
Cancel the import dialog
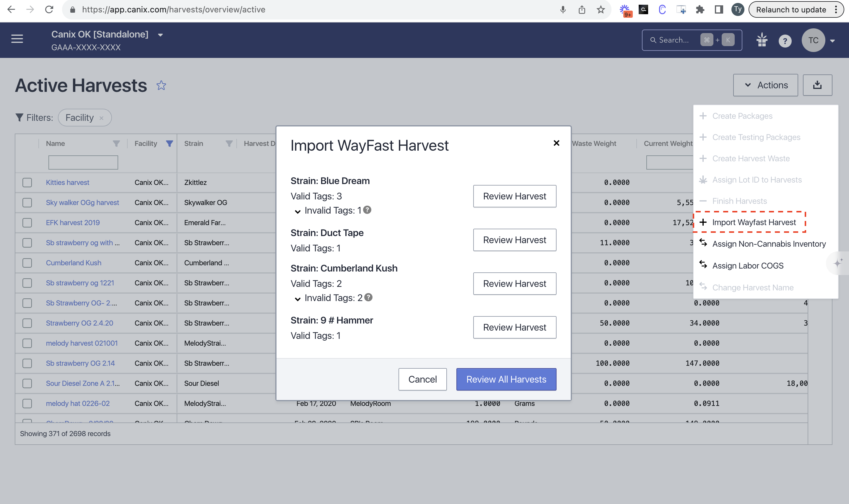pyautogui.click(x=422, y=379)
